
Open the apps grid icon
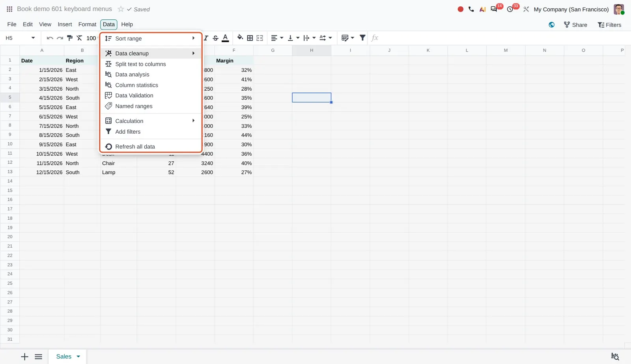coord(9,9)
